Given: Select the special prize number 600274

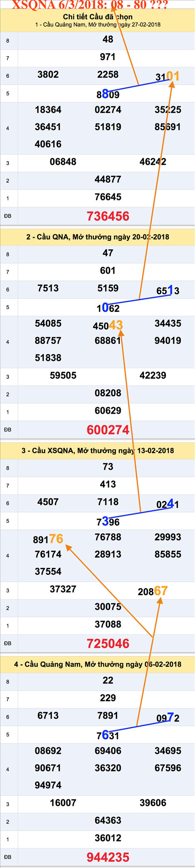Looking at the screenshot, I should 108,430.
